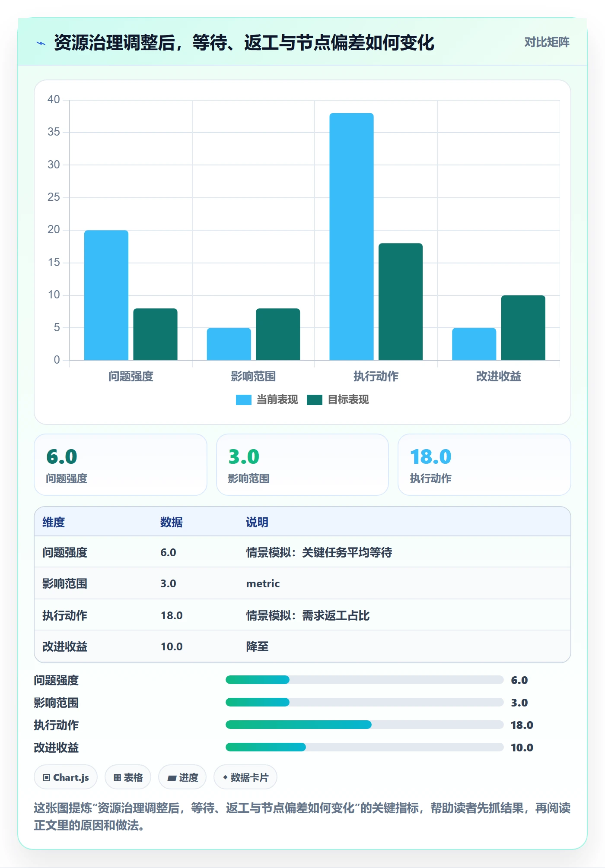Click the 问题强度 progress bar
Viewport: 605px width, 868px height.
click(x=364, y=680)
